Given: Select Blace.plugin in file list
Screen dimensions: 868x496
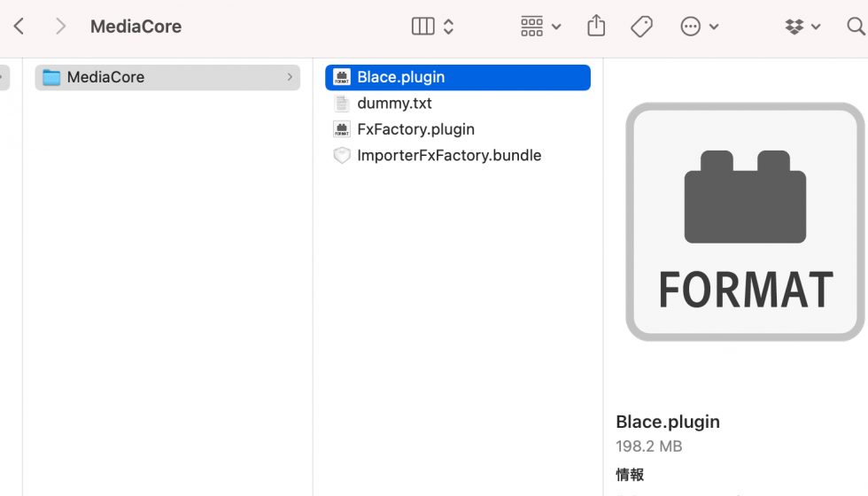Looking at the screenshot, I should pos(458,77).
